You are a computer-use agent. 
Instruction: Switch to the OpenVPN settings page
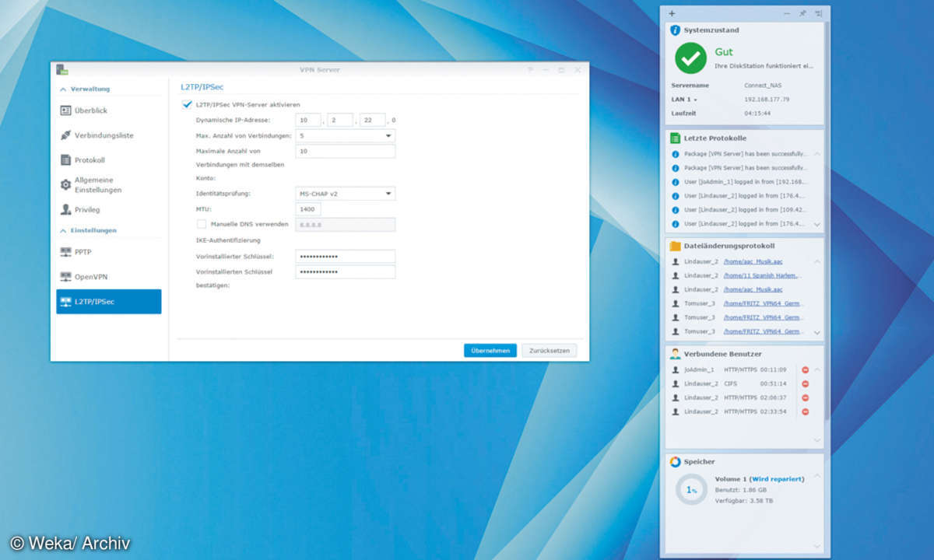click(90, 277)
